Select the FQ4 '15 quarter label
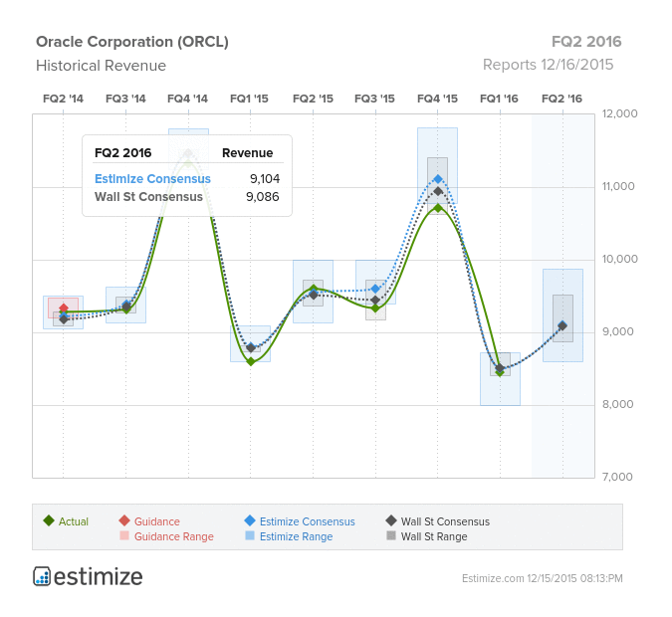The width and height of the screenshot is (672, 617). [x=437, y=99]
